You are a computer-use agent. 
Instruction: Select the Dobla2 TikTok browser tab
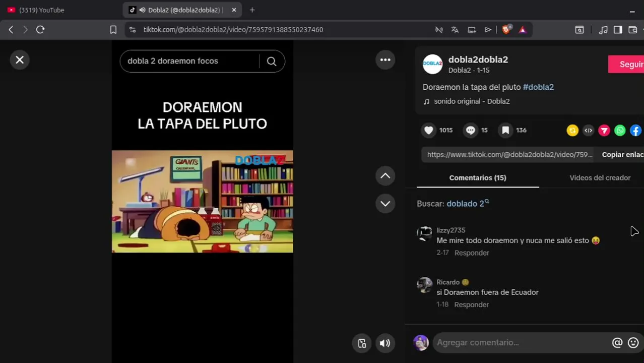click(x=181, y=10)
